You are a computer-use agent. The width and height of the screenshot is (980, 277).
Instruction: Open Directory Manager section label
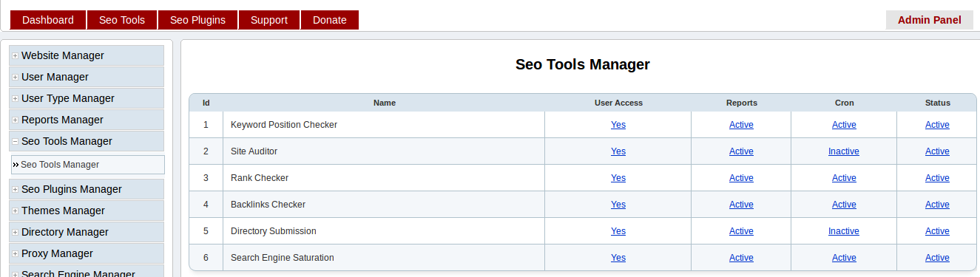[65, 232]
